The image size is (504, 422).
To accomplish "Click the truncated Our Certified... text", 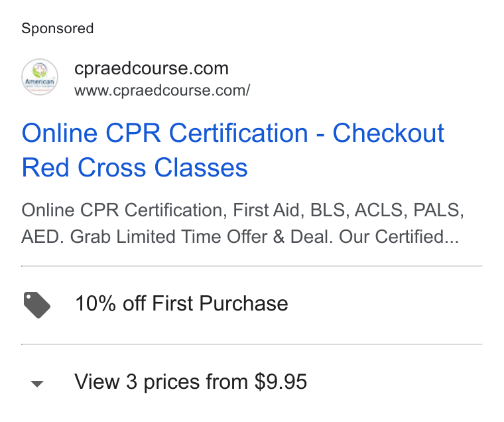I will point(399,237).
